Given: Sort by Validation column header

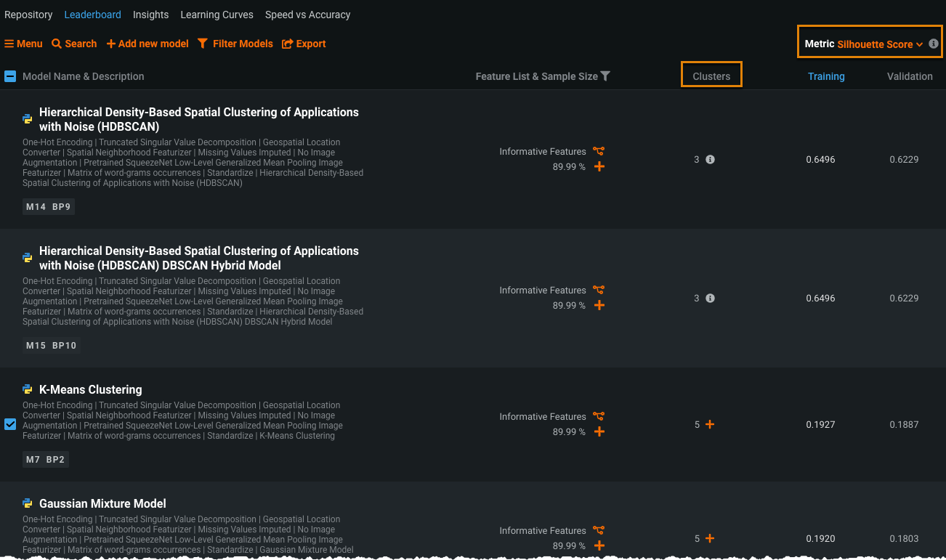Looking at the screenshot, I should (910, 76).
